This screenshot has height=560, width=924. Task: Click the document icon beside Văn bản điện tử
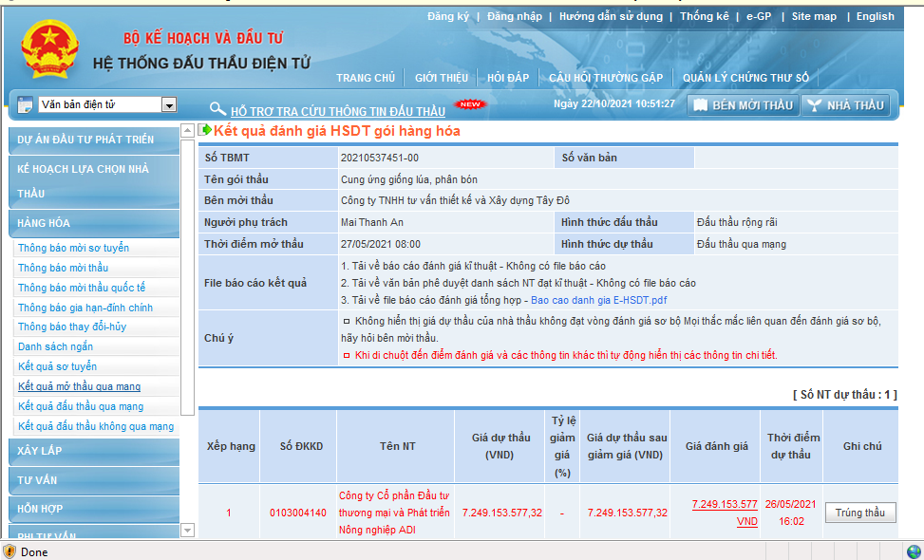(23, 104)
